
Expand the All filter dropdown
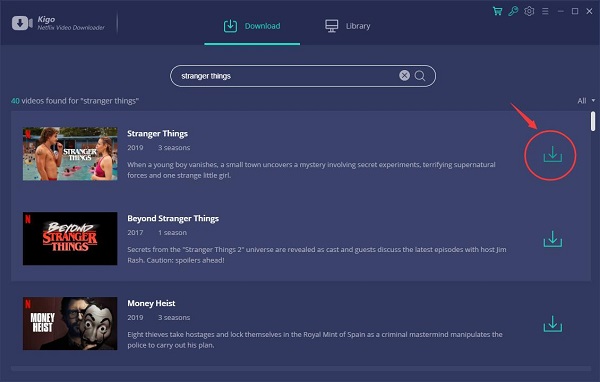point(586,101)
